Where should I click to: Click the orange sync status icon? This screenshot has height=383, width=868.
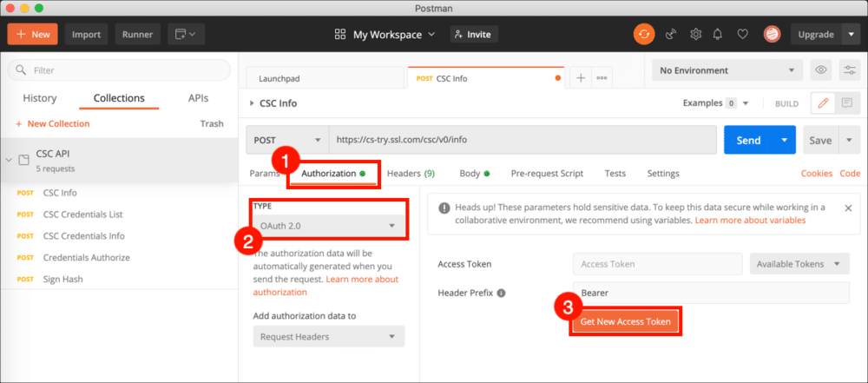[x=644, y=35]
